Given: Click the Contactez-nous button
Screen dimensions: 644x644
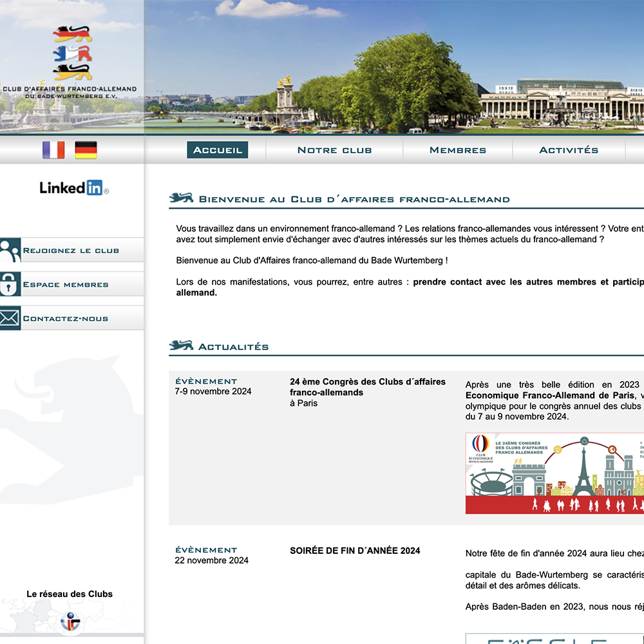Looking at the screenshot, I should tap(66, 319).
